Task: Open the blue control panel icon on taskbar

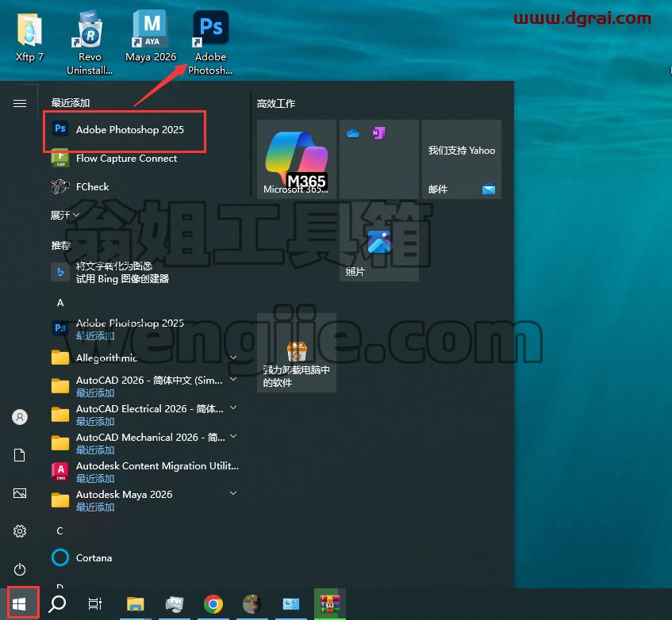Action: pos(291,603)
